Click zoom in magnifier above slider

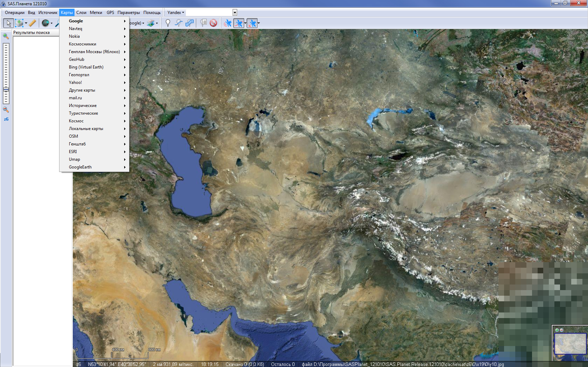click(6, 36)
